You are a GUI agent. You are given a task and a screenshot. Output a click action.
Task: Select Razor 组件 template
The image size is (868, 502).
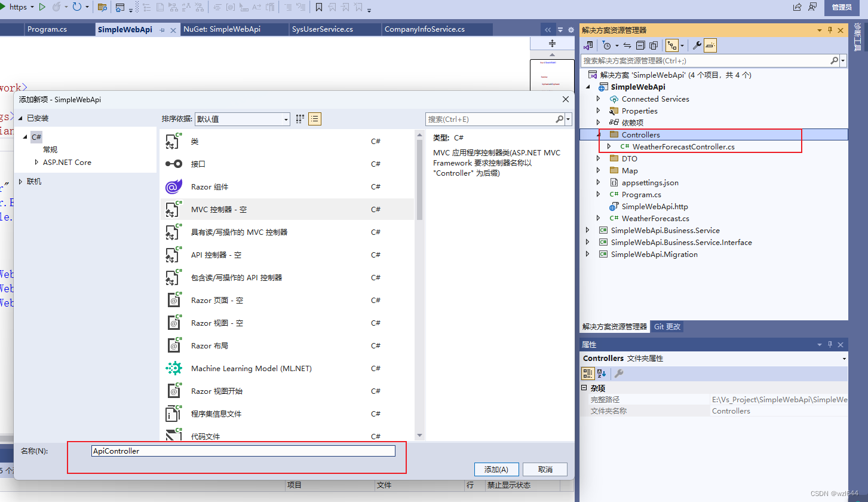(287, 186)
